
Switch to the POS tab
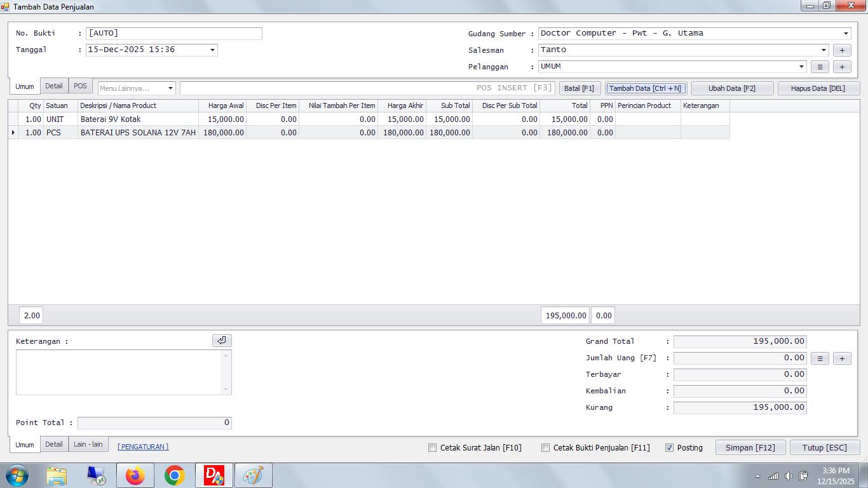pyautogui.click(x=80, y=85)
